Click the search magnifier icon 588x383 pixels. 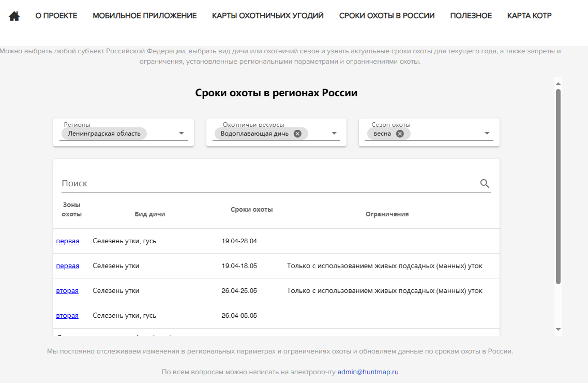(485, 183)
